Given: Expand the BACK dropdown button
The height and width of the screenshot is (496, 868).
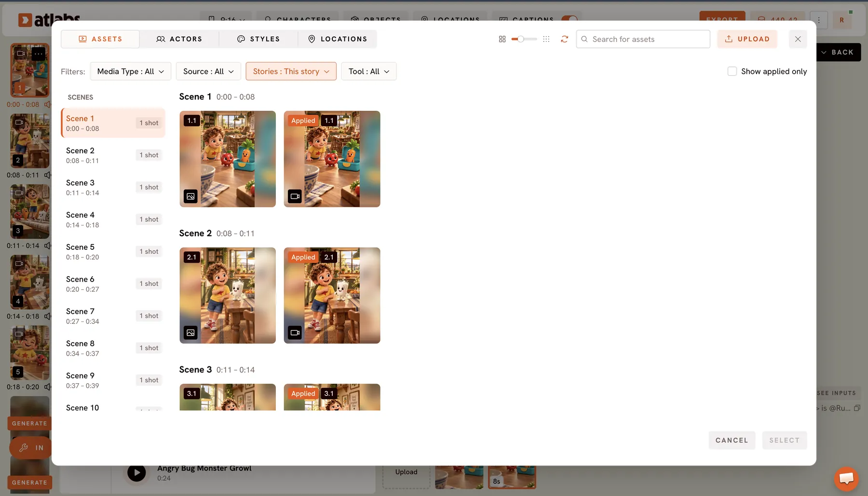Looking at the screenshot, I should [x=838, y=52].
